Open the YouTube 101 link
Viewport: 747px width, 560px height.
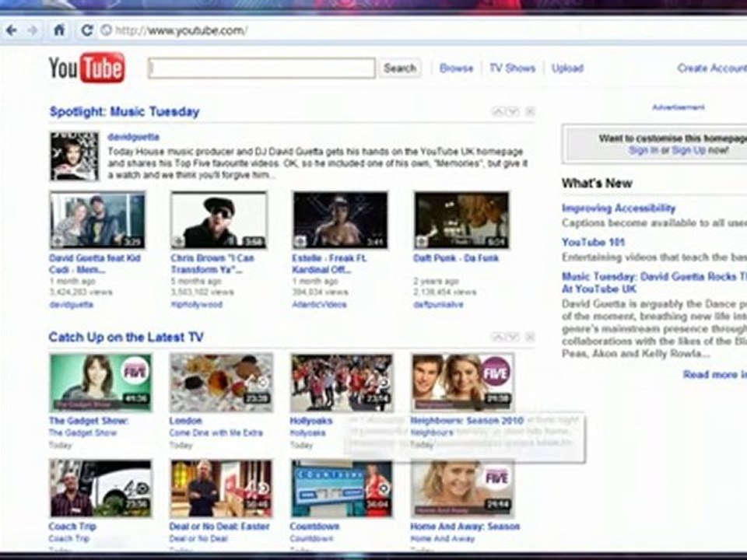coord(593,243)
